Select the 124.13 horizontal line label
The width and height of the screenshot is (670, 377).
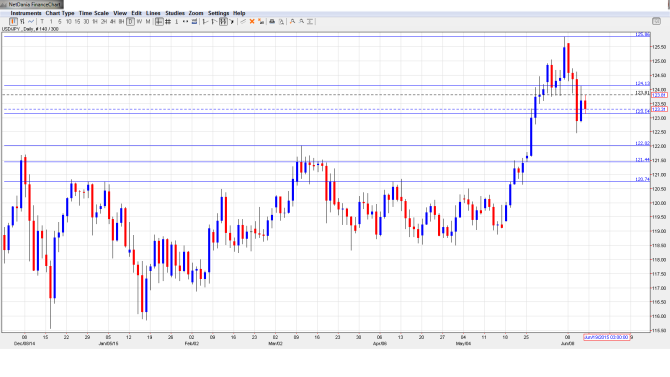click(643, 83)
